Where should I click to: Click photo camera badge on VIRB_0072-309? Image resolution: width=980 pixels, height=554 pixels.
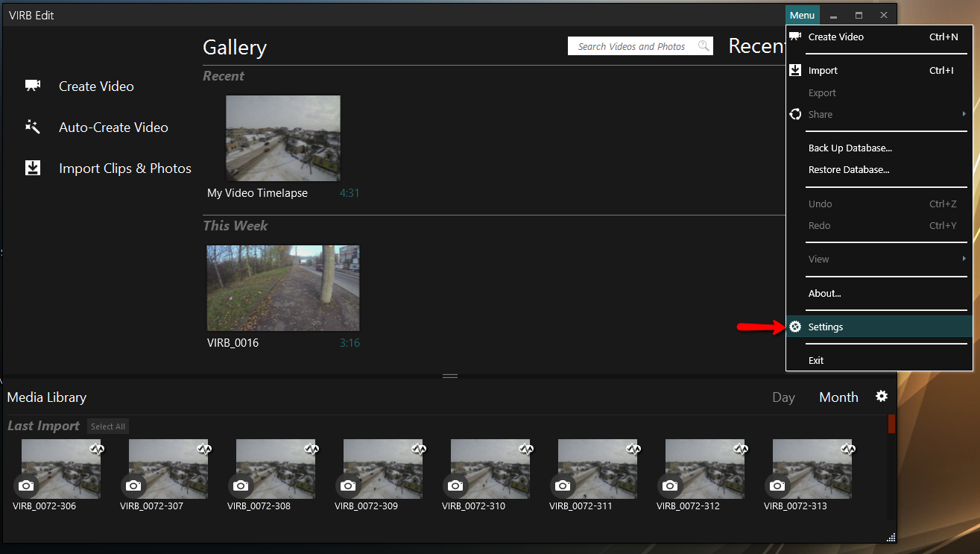point(348,485)
